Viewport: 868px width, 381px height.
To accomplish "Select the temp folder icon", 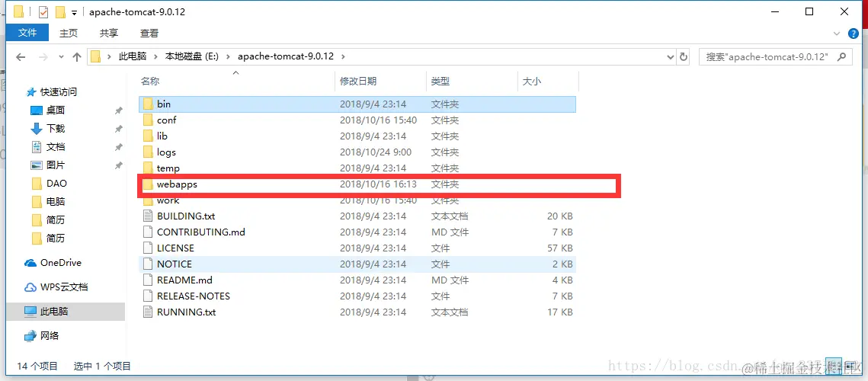I will (x=147, y=168).
